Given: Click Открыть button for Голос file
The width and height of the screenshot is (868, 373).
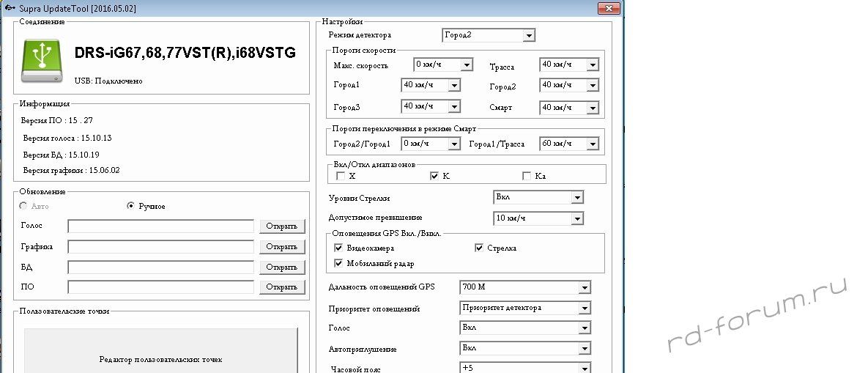Looking at the screenshot, I should (x=282, y=226).
